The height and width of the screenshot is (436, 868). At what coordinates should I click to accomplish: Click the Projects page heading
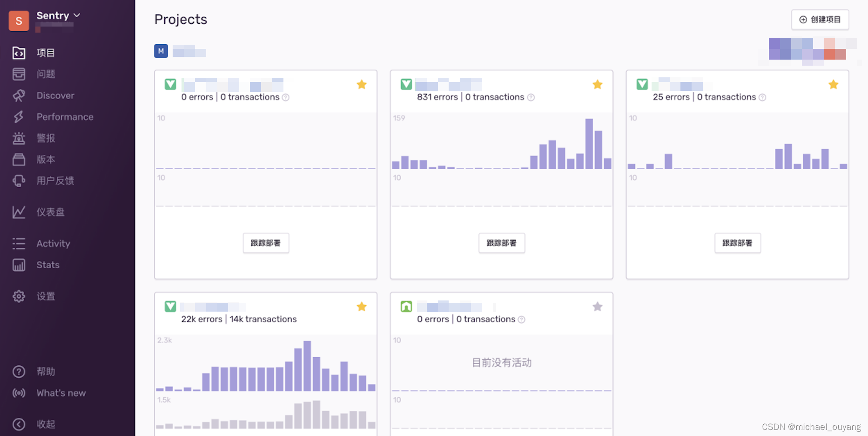181,20
